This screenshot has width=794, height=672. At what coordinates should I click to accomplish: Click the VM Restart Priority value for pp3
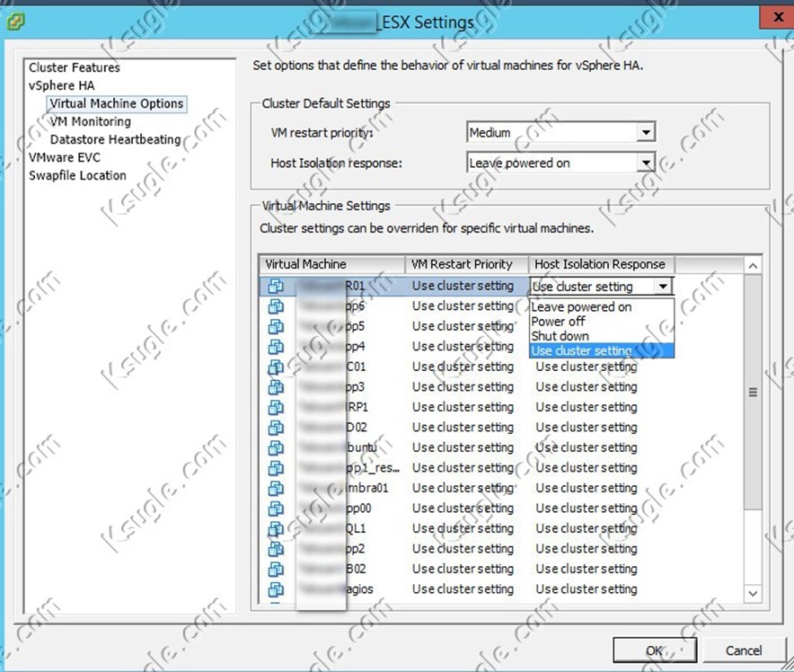463,387
